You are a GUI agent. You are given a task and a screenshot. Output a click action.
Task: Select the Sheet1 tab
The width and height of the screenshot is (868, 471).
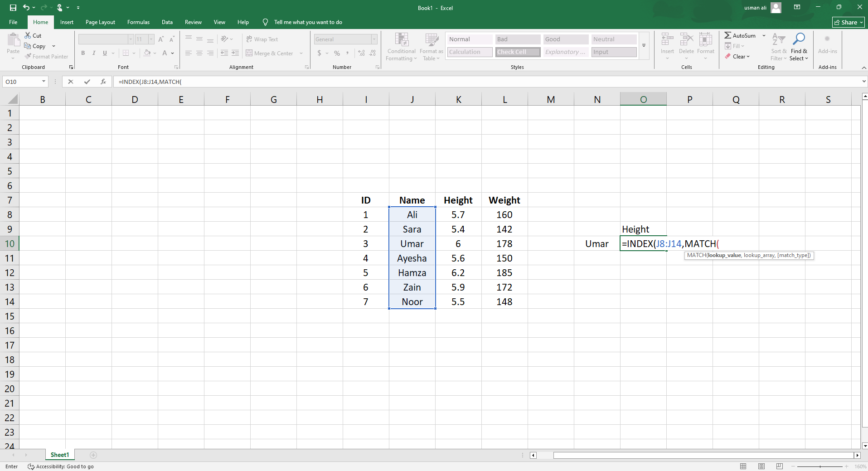point(60,455)
